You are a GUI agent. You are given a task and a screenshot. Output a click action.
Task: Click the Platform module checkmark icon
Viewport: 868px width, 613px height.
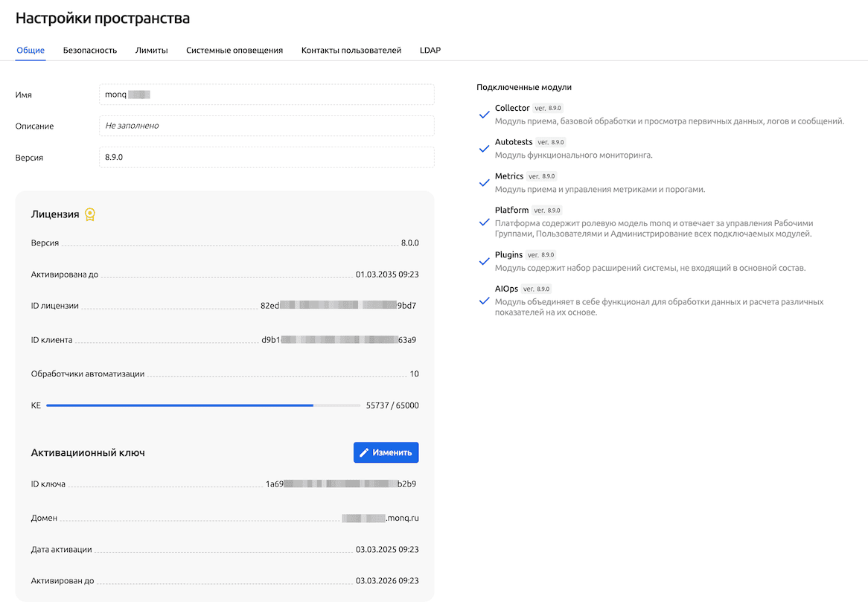(x=484, y=222)
